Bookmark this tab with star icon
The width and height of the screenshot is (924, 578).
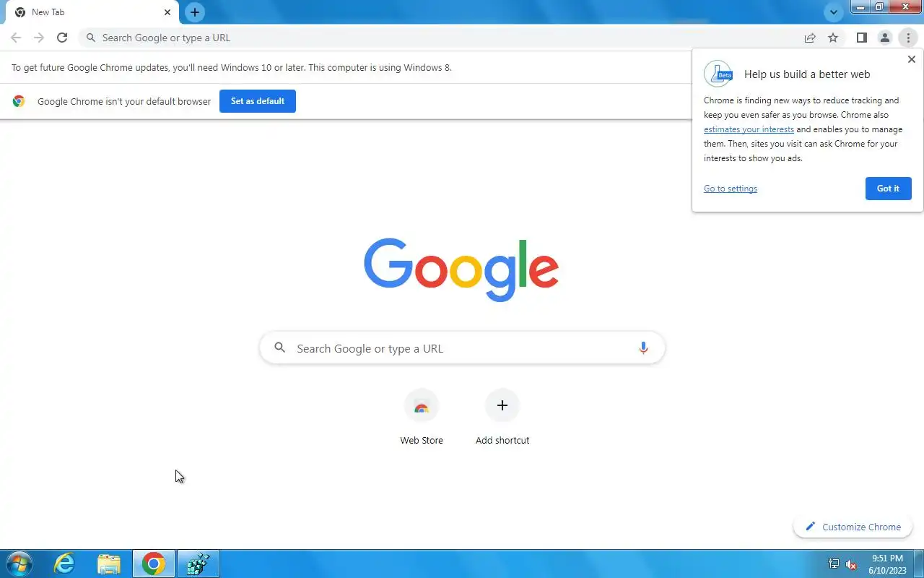(x=833, y=38)
